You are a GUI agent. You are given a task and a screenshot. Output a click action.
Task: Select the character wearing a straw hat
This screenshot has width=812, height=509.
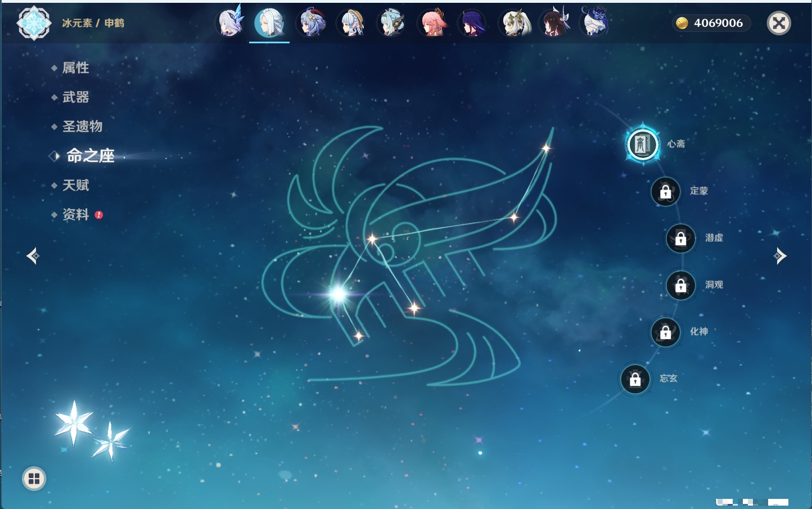[x=351, y=22]
